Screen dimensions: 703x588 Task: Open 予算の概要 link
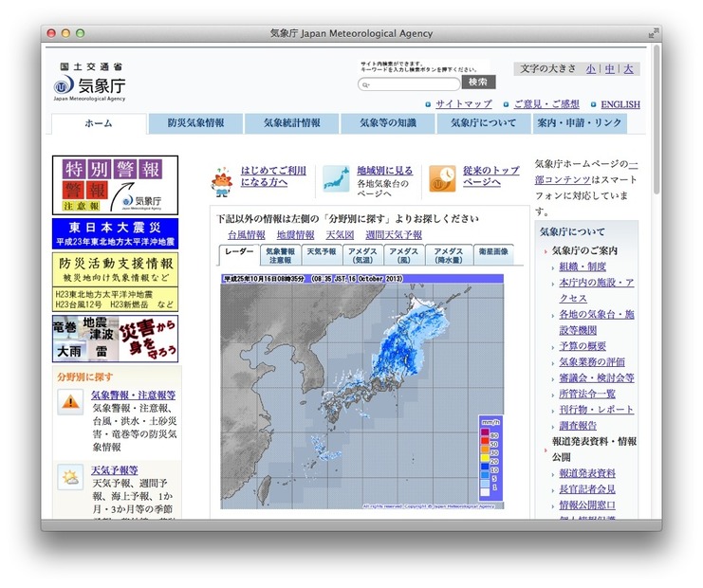(x=583, y=346)
